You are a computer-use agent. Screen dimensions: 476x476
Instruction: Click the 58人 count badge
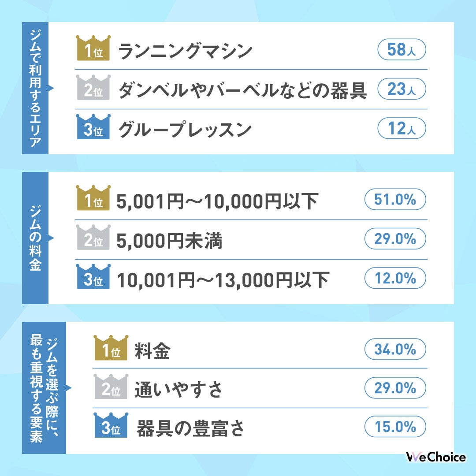coord(402,50)
